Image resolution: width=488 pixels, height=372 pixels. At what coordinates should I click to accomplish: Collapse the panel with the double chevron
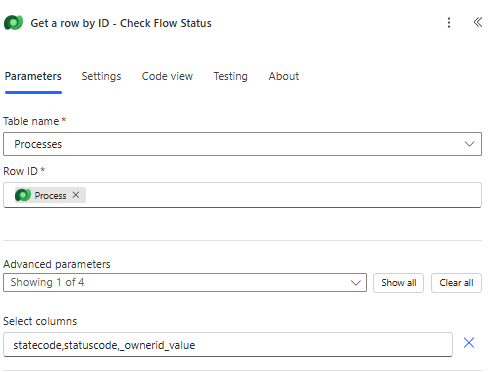click(x=477, y=22)
